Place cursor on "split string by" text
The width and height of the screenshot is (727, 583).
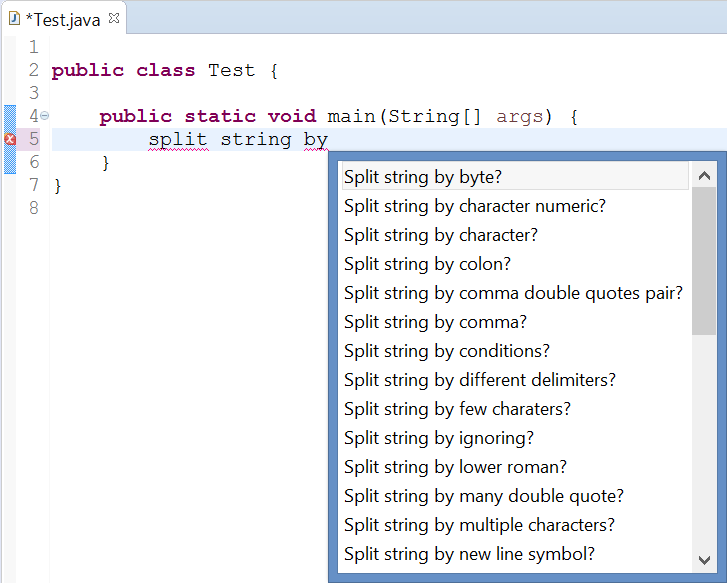tap(238, 139)
